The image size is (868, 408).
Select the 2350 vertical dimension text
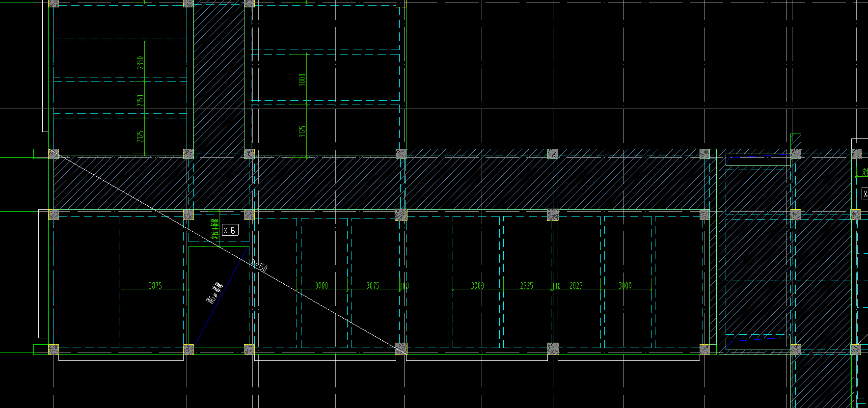pyautogui.click(x=140, y=62)
